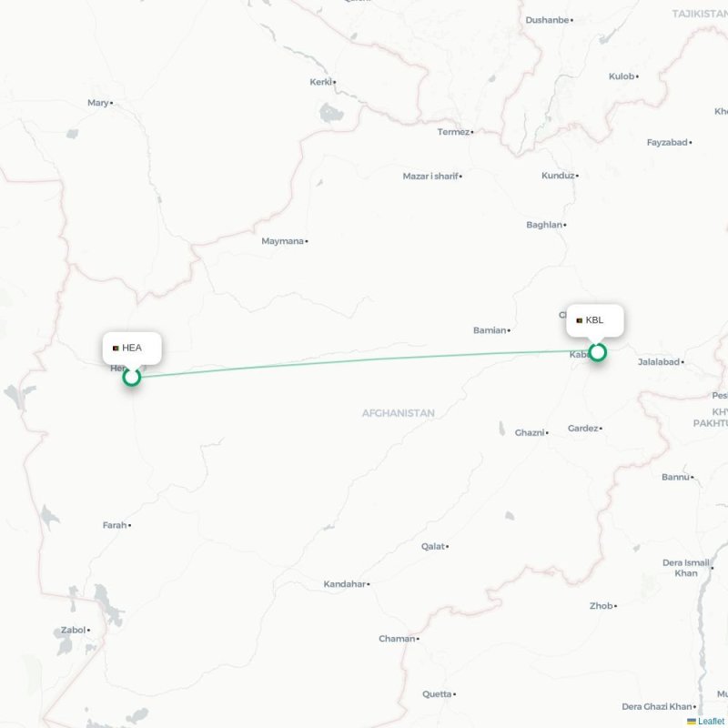This screenshot has width=728, height=728.
Task: Click the Farah city label
Action: (115, 525)
